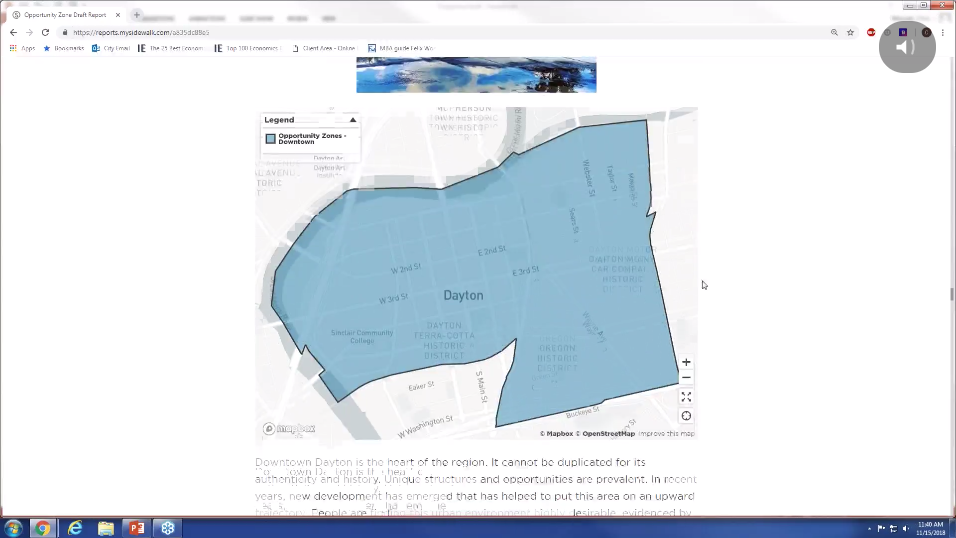This screenshot has height=538, width=956.
Task: Open the Improve this map link
Action: click(666, 434)
